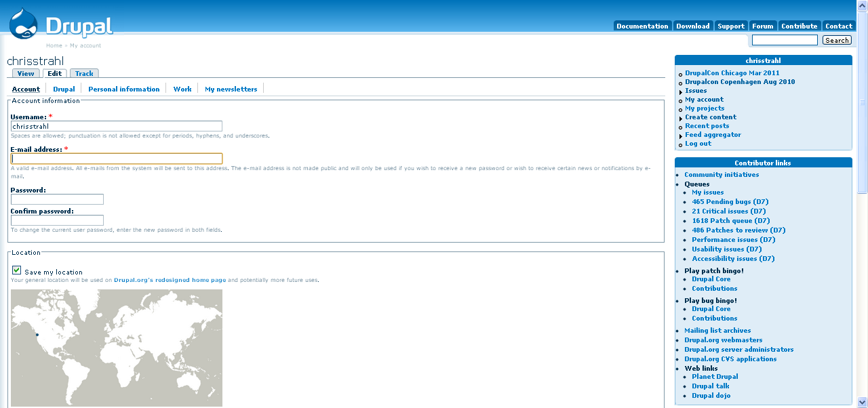Open the Drupal sub-tab
The width and height of the screenshot is (868, 408).
click(x=64, y=89)
